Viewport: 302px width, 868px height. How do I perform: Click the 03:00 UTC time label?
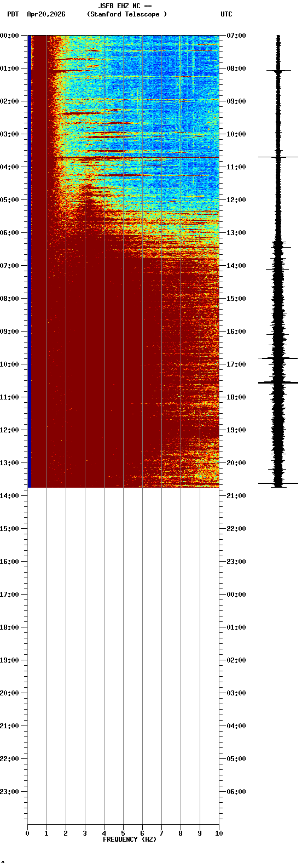(x=236, y=693)
